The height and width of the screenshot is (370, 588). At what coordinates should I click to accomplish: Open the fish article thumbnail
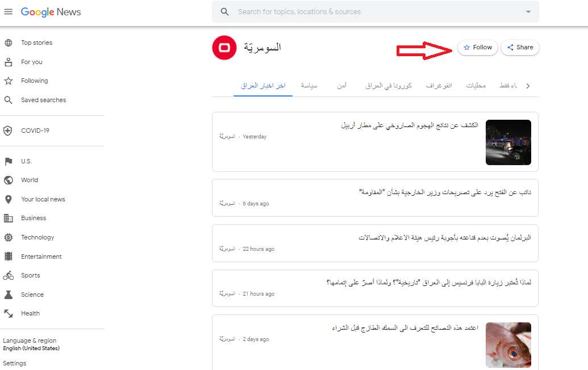[508, 345]
